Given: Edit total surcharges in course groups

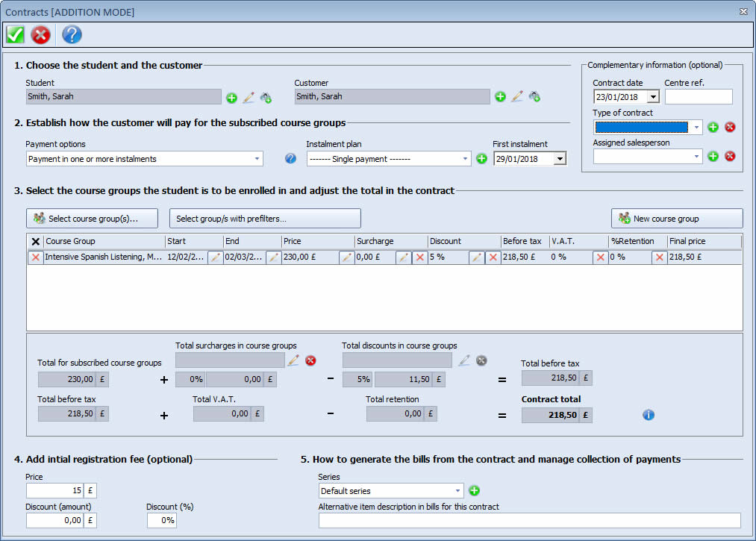Looking at the screenshot, I should [x=293, y=360].
